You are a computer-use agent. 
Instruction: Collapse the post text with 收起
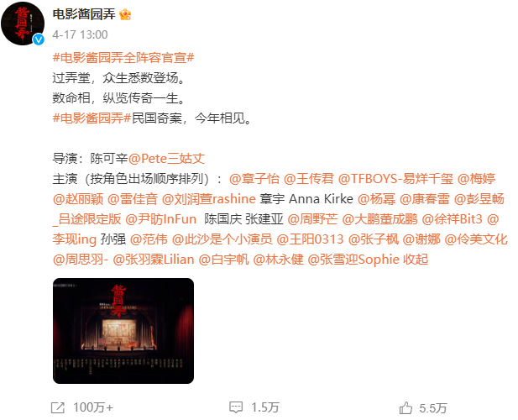pos(416,260)
